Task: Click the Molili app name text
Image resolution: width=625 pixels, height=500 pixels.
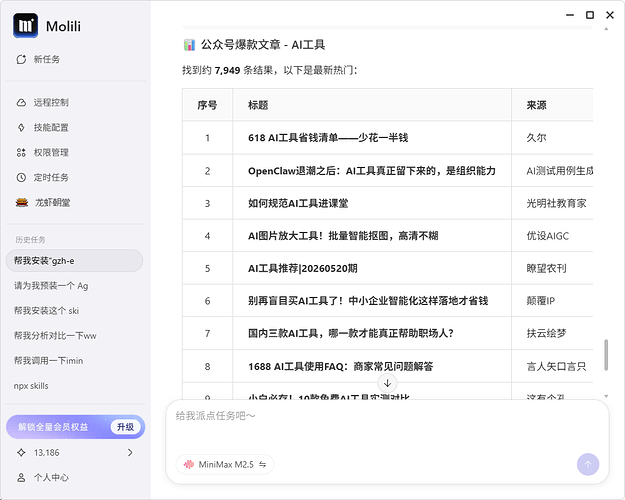Action: 63,26
